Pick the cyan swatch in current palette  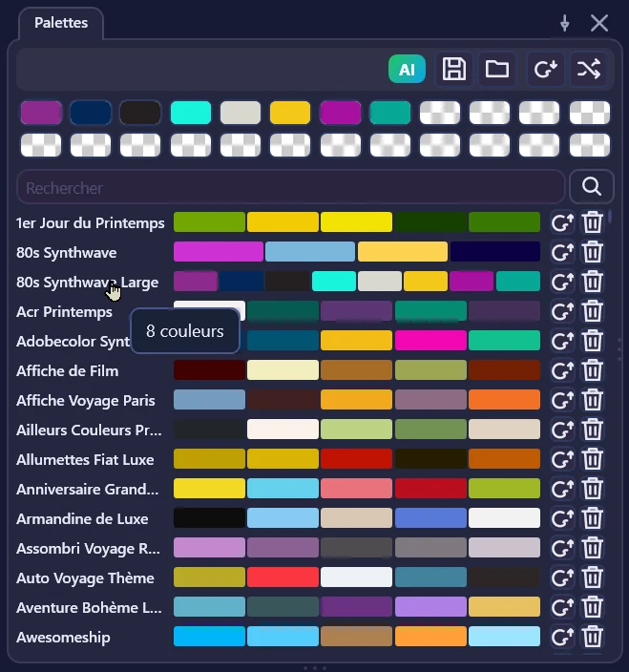[191, 113]
